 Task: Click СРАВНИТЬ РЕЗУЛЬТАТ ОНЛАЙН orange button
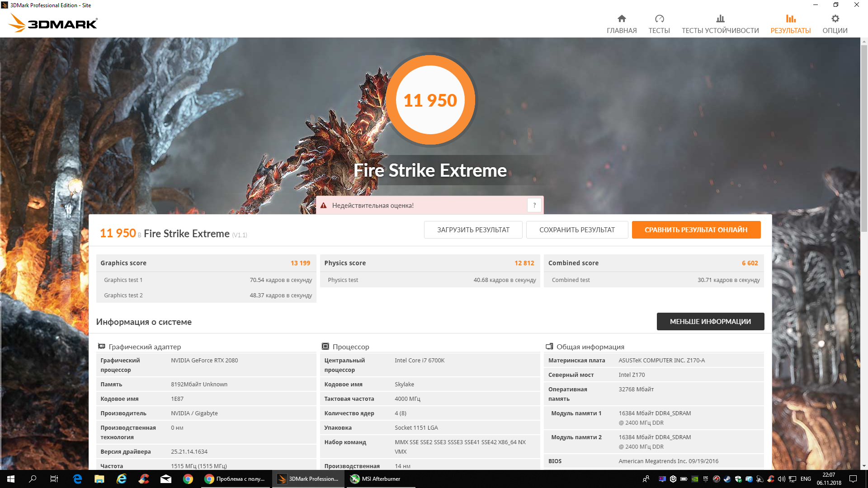(696, 230)
